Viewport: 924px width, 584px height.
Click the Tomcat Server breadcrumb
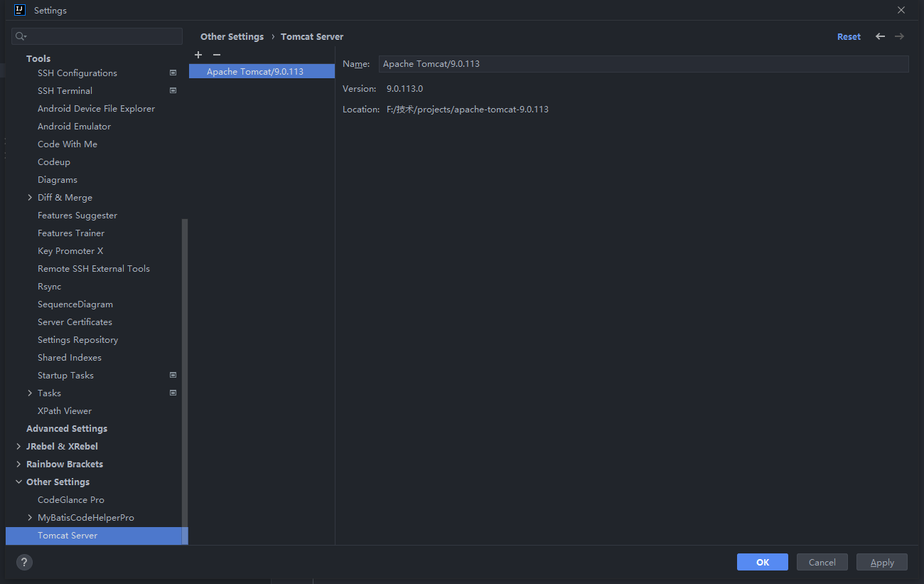312,36
